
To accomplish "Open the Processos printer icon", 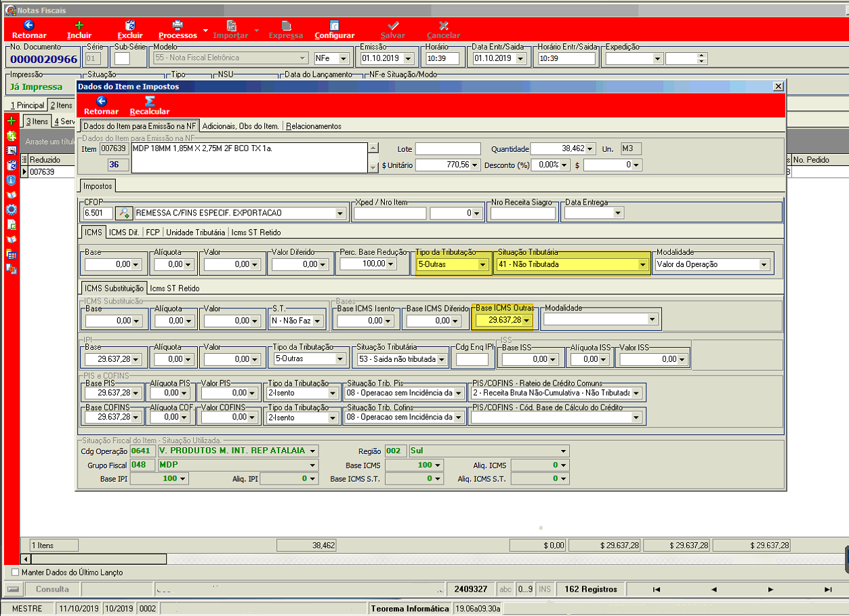I will click(x=178, y=25).
